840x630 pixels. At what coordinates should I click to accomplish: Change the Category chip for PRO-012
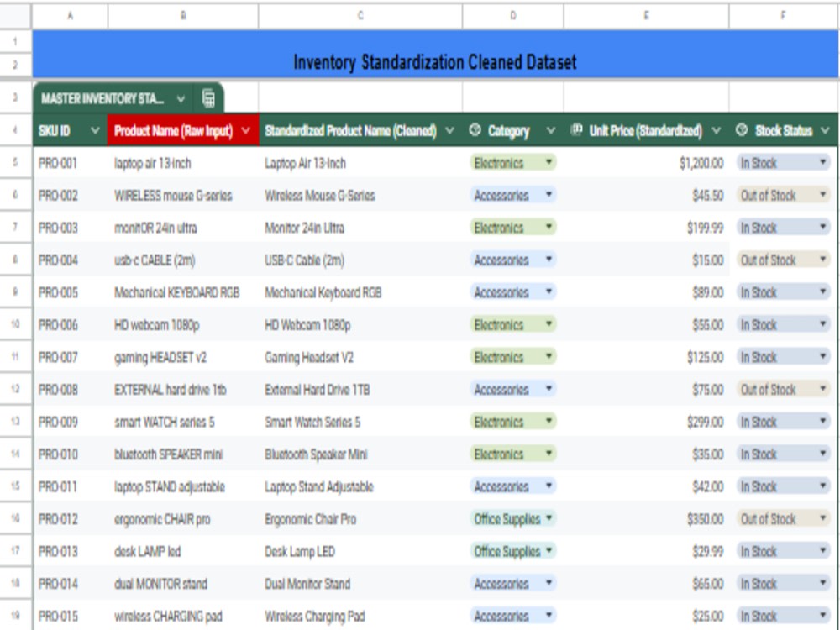coord(512,518)
